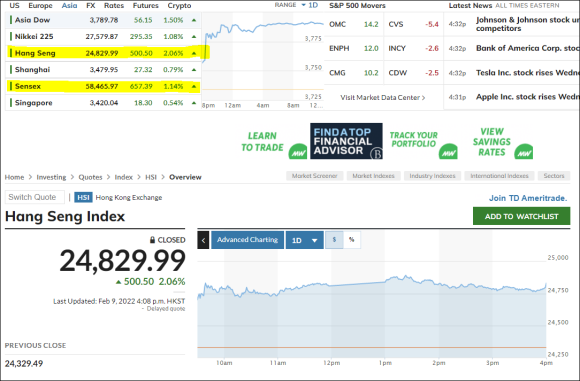
Task: Open the Futures tab
Action: [146, 6]
